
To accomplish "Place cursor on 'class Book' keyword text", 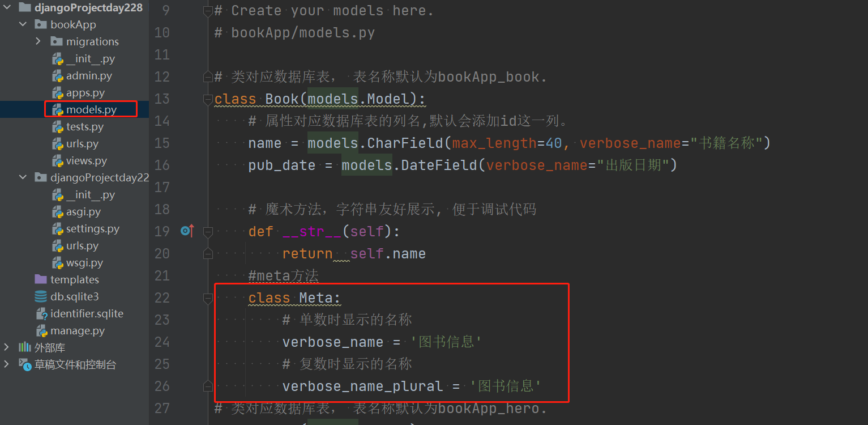I will click(x=256, y=99).
